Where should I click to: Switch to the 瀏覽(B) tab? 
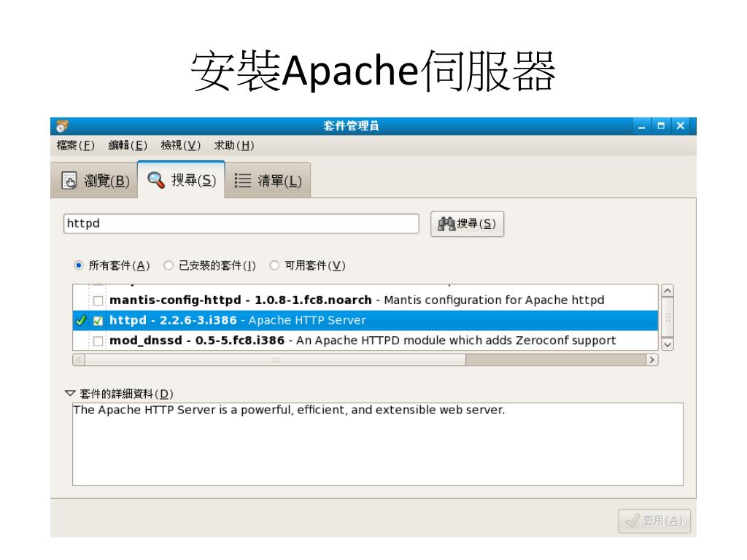click(x=94, y=181)
